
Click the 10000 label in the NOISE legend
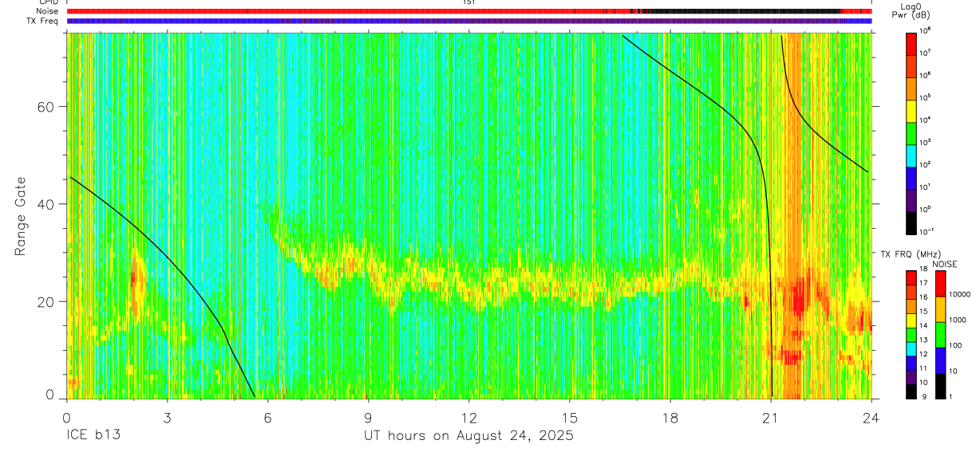click(x=958, y=293)
